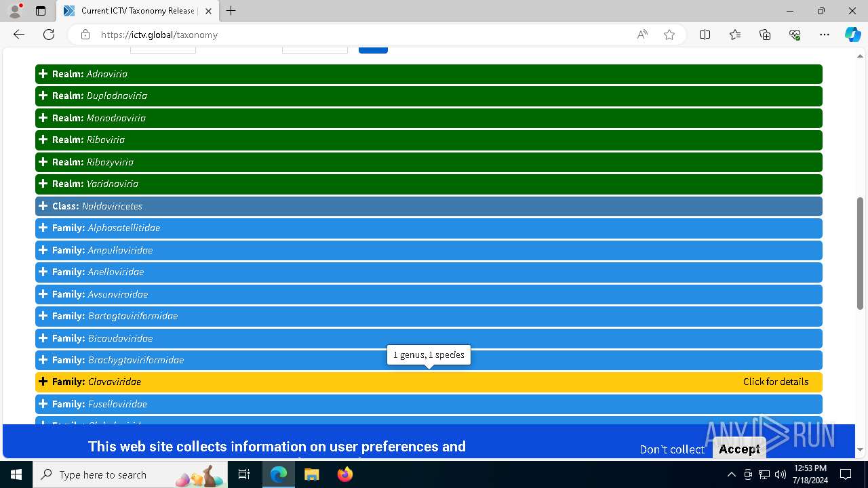This screenshot has width=868, height=488.
Task: Expand the Realm Varidnaviria plus icon
Action: [x=43, y=184]
